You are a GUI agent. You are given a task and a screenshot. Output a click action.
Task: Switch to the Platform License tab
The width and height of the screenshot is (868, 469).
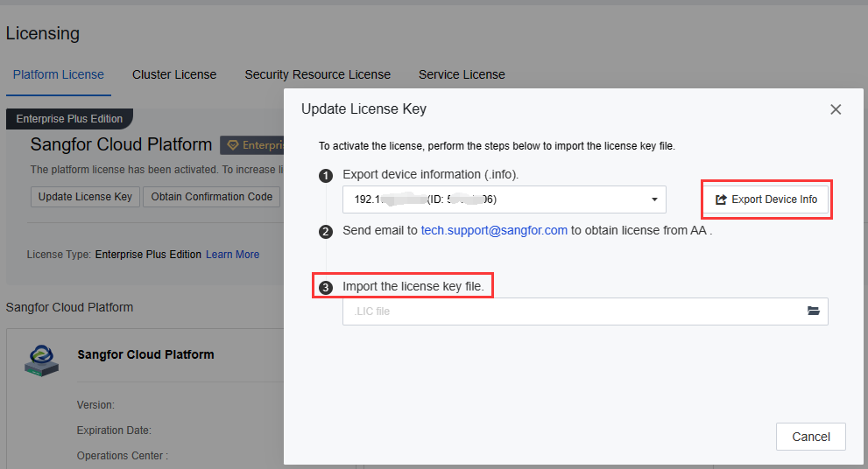pyautogui.click(x=59, y=74)
